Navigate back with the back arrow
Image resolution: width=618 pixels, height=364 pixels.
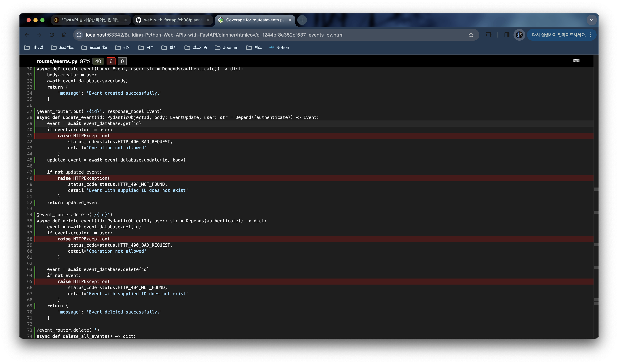[x=27, y=35]
